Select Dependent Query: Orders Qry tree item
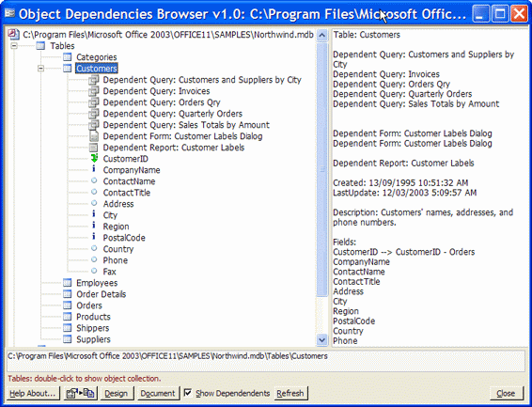 162,102
